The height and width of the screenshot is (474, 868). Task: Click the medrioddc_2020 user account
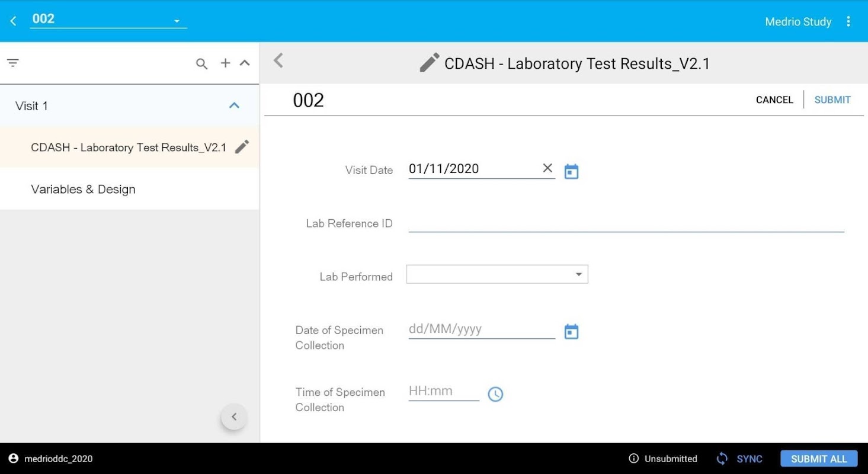pos(50,459)
